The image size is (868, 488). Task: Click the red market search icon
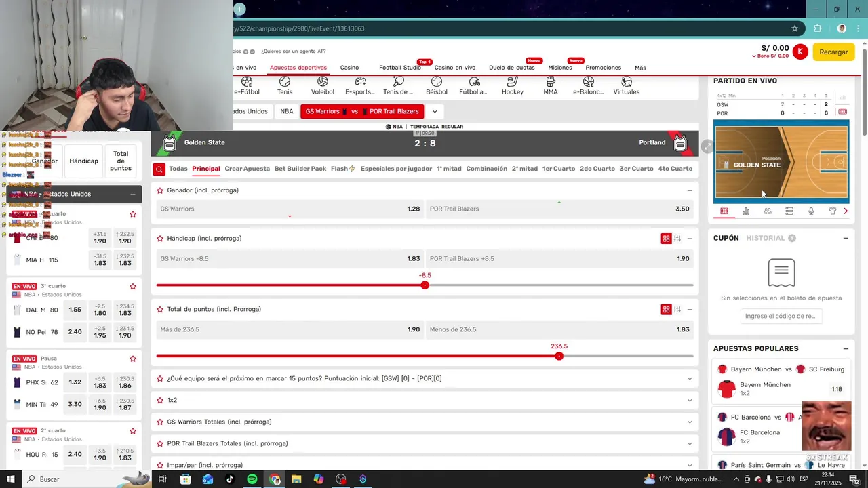[x=159, y=169]
